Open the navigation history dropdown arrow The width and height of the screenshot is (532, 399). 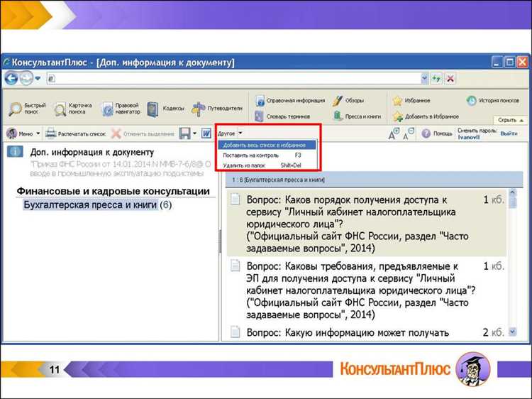[38, 78]
